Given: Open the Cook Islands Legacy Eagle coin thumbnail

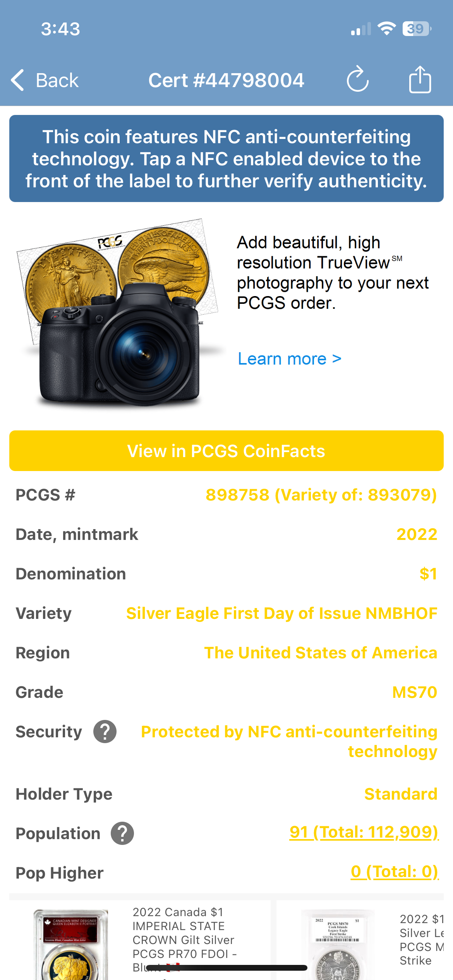Looking at the screenshot, I should pyautogui.click(x=338, y=944).
